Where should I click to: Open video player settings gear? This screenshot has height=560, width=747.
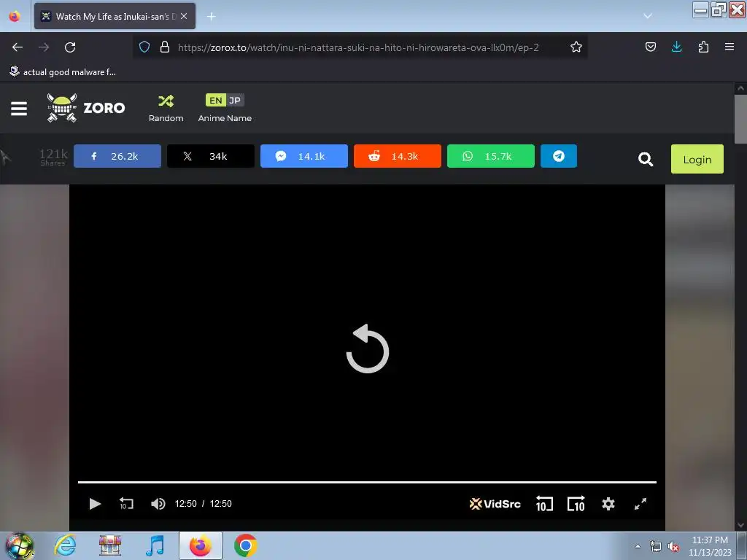[x=608, y=504]
